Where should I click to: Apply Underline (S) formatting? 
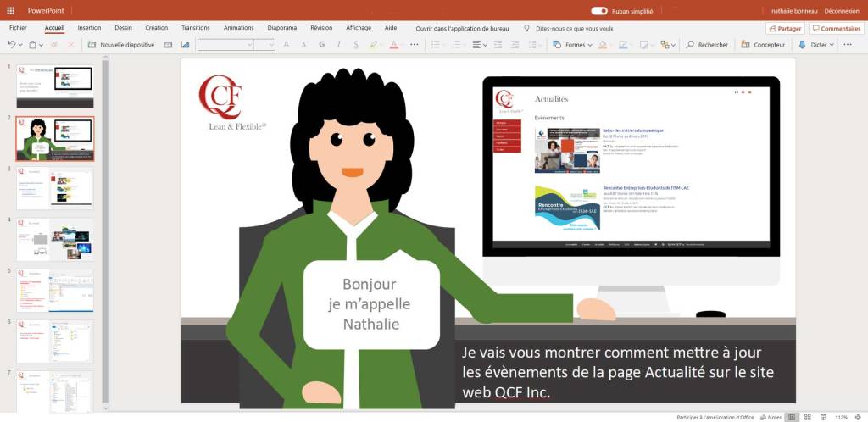click(355, 45)
